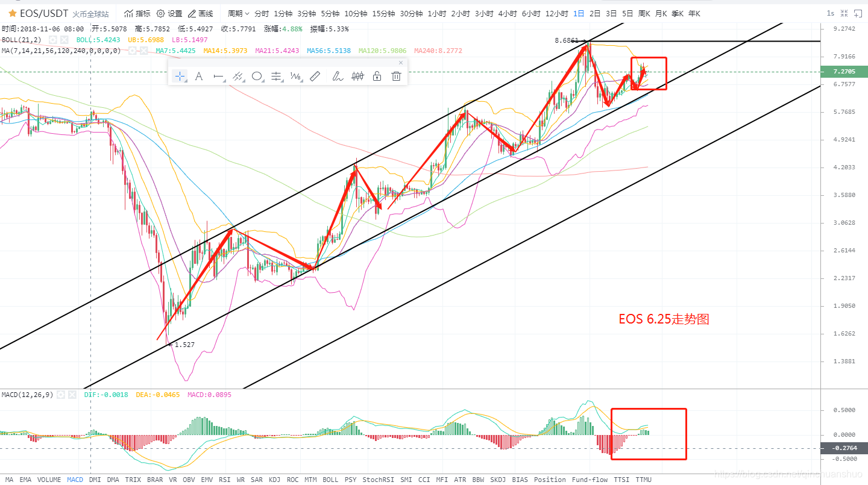Click the 7.2705 current price label
Image resolution: width=868 pixels, height=485 pixels.
(x=844, y=71)
